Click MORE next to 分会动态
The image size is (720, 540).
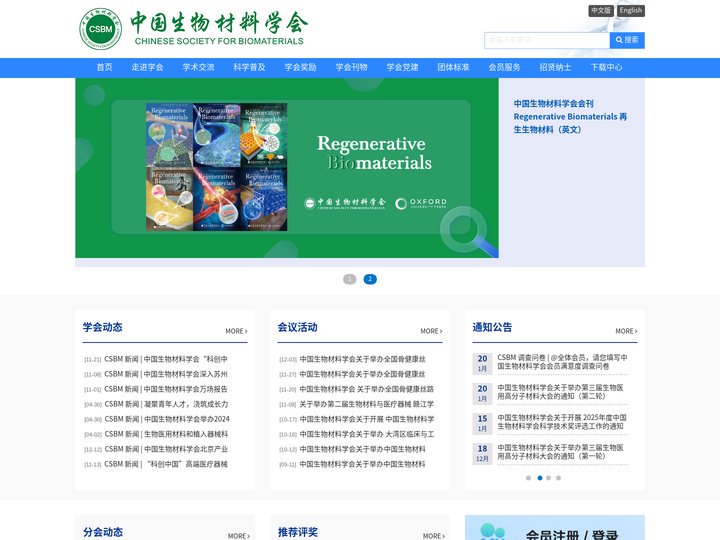tap(239, 536)
